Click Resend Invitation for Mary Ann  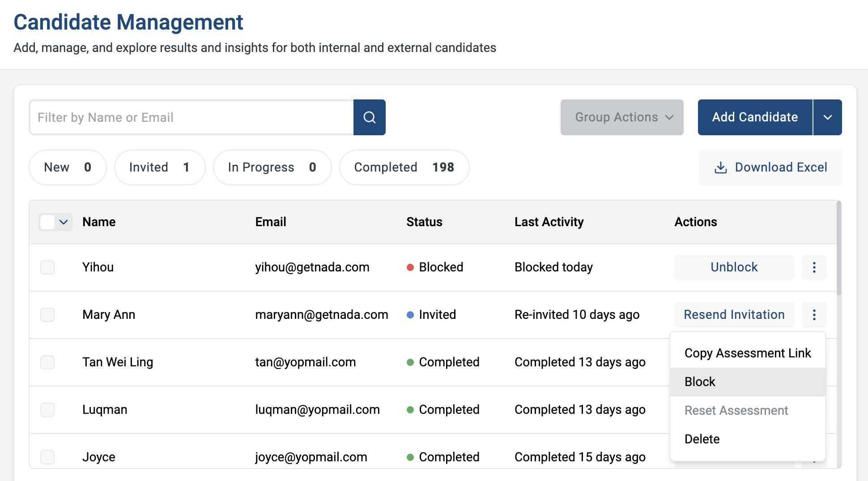pyautogui.click(x=734, y=315)
